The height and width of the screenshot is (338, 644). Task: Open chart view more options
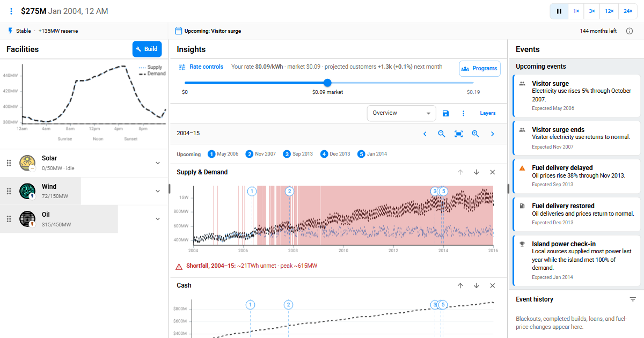coord(464,113)
